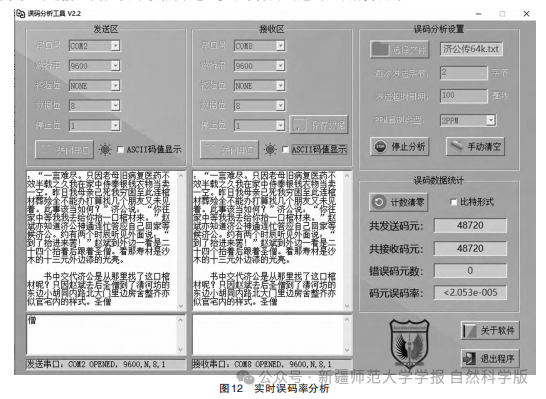This screenshot has height=399, width=546.
Task: Enable the 比特形式 checkbox
Action: tap(453, 202)
